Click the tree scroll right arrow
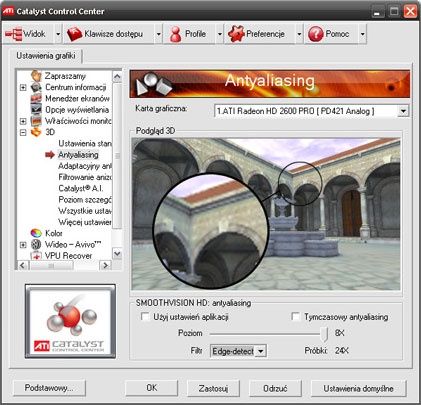Image resolution: width=421 pixels, height=405 pixels. tap(106, 265)
